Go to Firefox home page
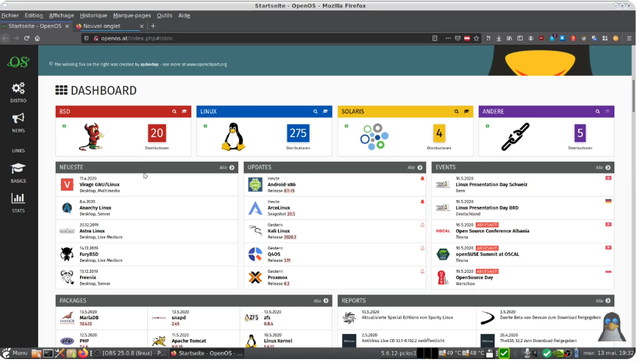This screenshot has width=637, height=362. pyautogui.click(x=37, y=38)
